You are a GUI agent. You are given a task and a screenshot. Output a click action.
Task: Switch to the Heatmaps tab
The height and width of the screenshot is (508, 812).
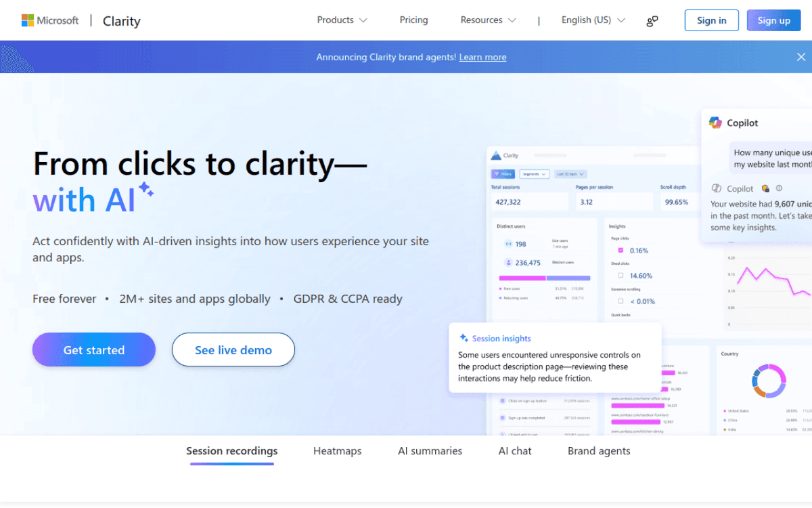point(337,450)
